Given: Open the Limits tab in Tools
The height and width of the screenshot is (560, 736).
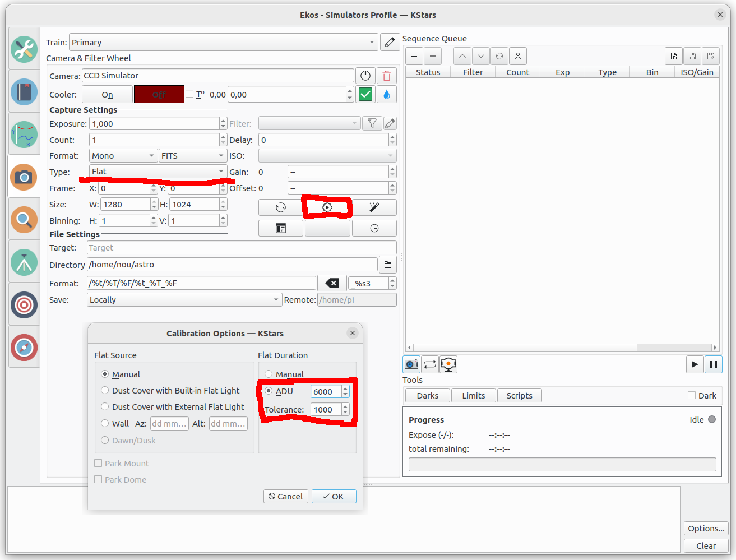Looking at the screenshot, I should (x=474, y=396).
